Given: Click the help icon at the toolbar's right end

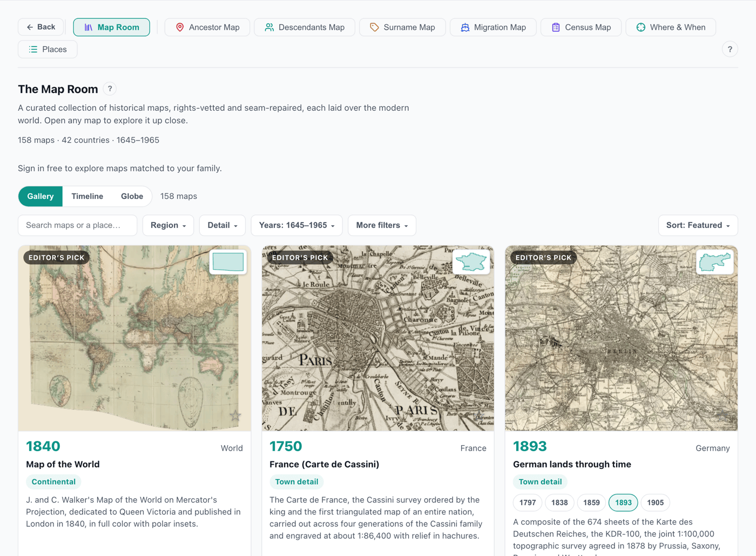Looking at the screenshot, I should tap(730, 49).
